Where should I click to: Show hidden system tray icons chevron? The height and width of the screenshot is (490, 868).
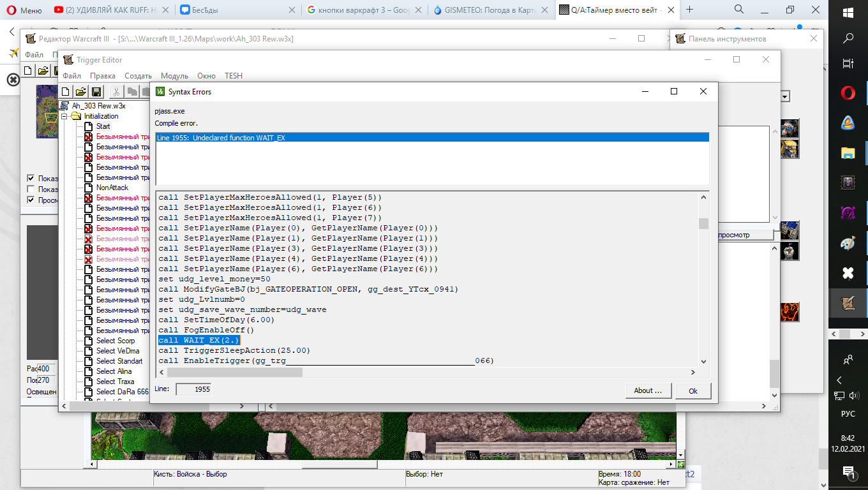tap(839, 380)
